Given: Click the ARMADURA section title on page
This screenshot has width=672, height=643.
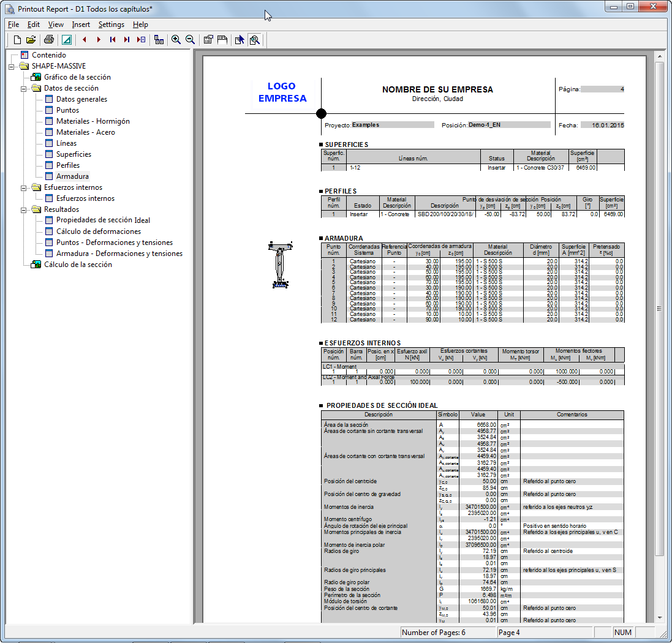Looking at the screenshot, I should [x=344, y=238].
